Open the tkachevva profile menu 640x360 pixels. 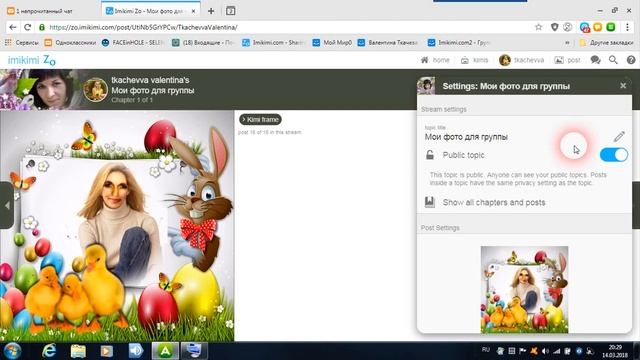tap(522, 60)
